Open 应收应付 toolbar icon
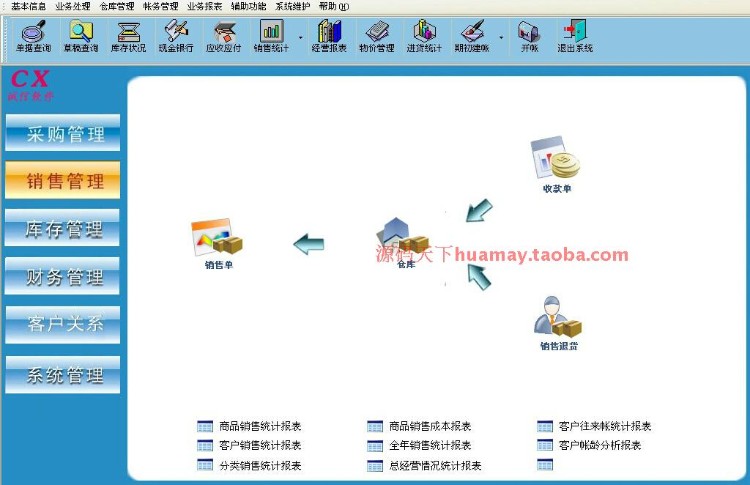Screen dimensions: 750x485 pos(223,36)
